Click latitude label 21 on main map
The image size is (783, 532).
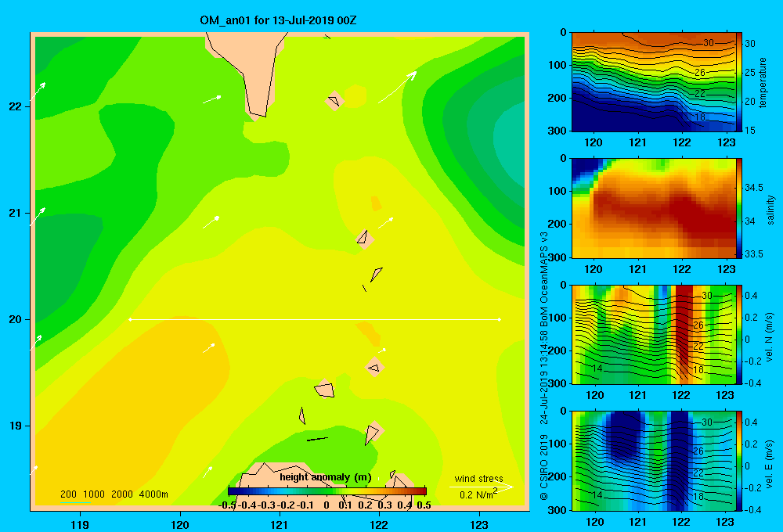[16, 213]
